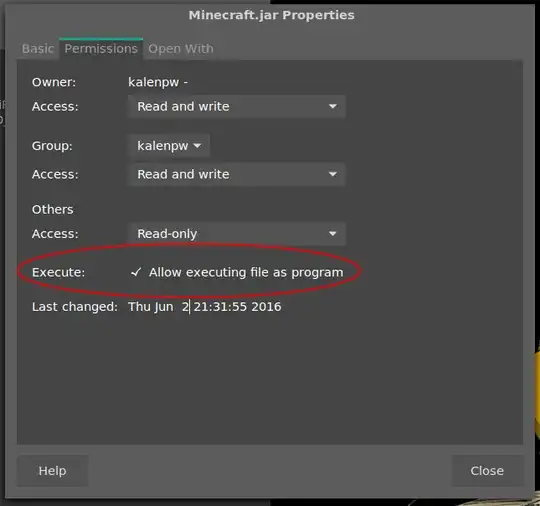
Task: Click the Owner: label
Action: (54, 82)
